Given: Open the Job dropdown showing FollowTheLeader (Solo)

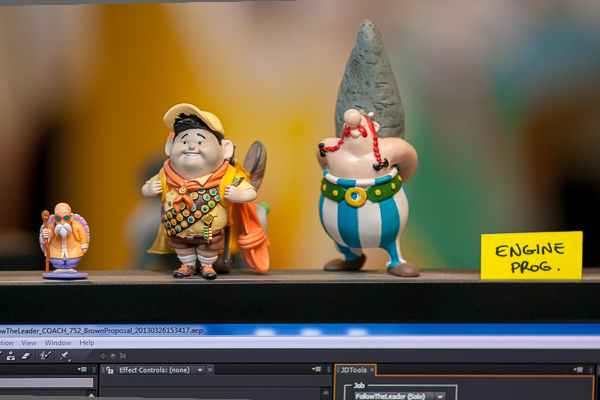Looking at the screenshot, I should coord(399,396).
